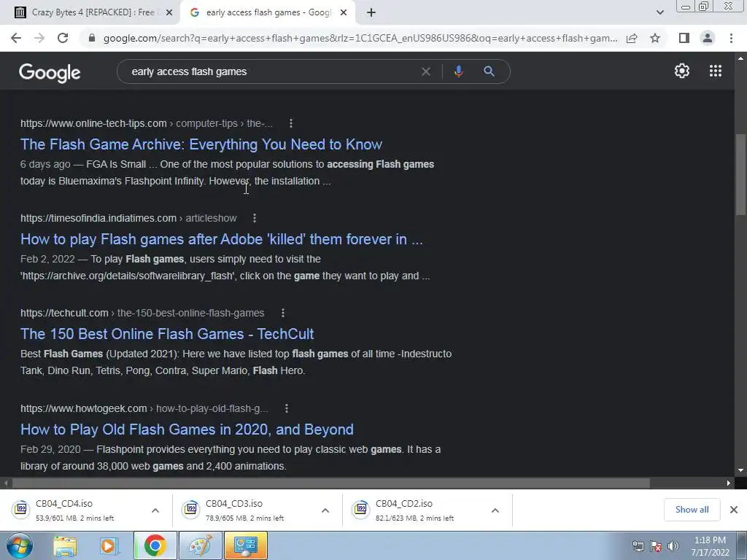
Task: Show all downloads button
Action: (692, 510)
